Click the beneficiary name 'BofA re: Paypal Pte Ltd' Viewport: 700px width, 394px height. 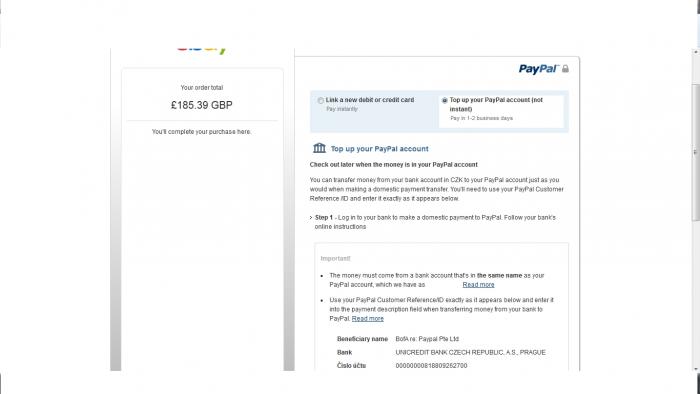point(427,339)
